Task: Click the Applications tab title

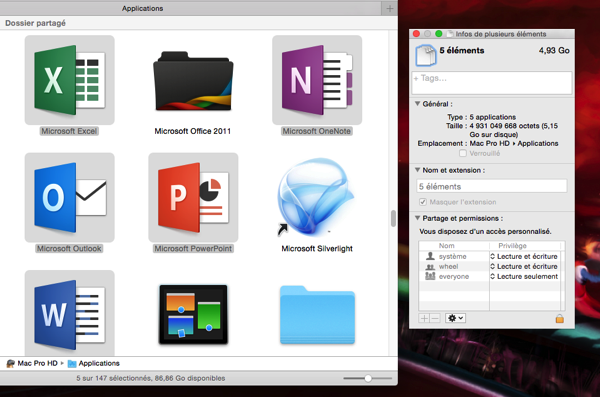Action: [142, 8]
